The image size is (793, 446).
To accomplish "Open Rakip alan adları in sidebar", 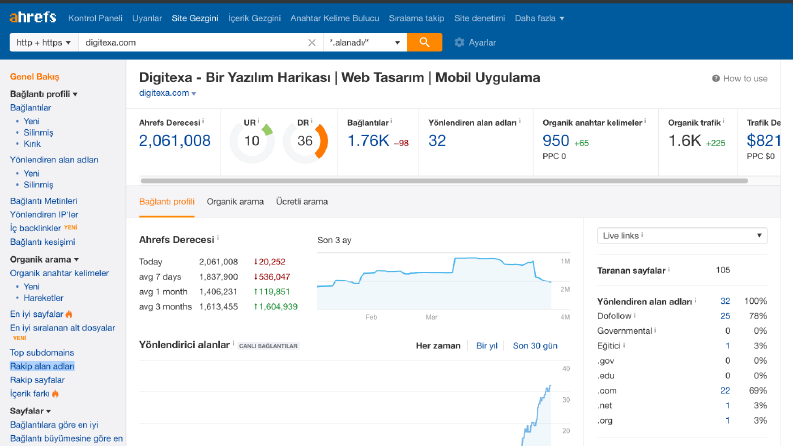I will 42,366.
